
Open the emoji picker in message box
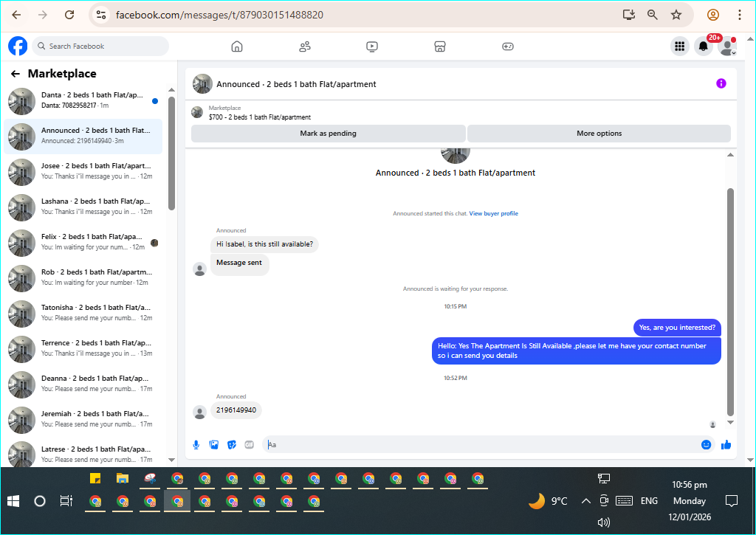(706, 444)
